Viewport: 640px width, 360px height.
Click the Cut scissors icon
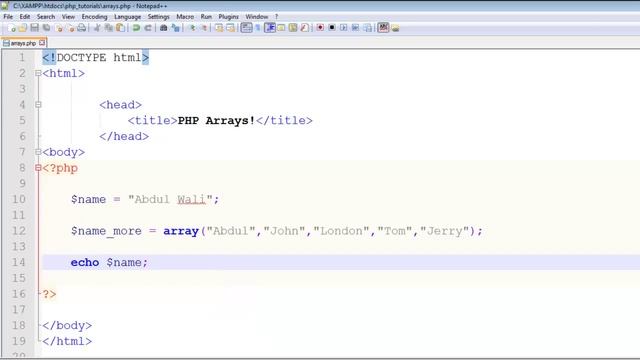[x=97, y=28]
